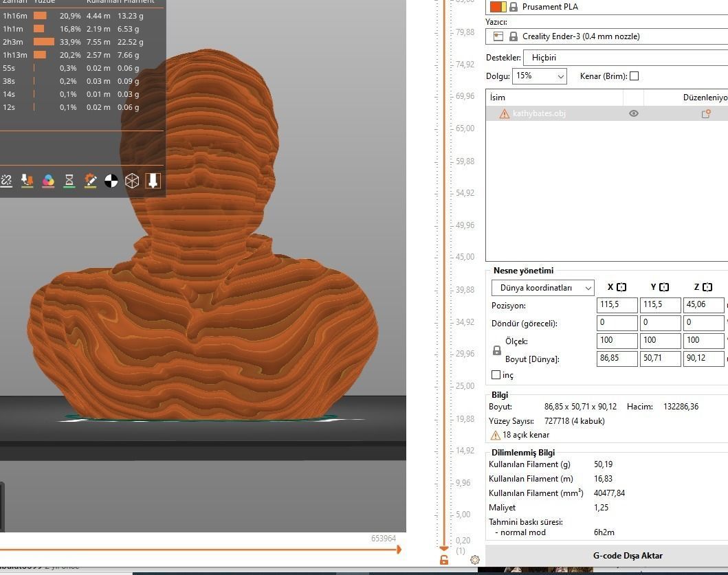Click the Pozisyon Z field 45,06
728x575 pixels.
703,305
